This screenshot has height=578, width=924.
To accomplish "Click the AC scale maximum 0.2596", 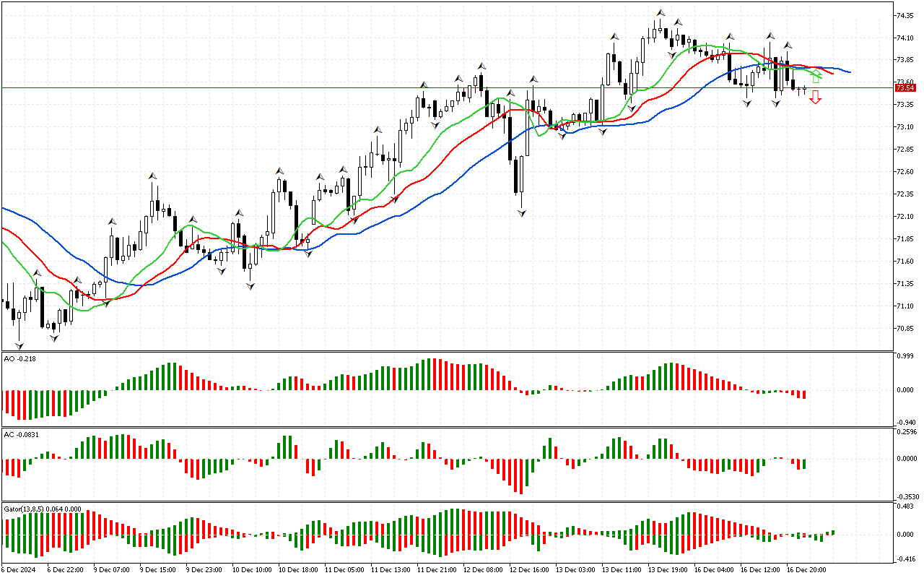I will (907, 432).
